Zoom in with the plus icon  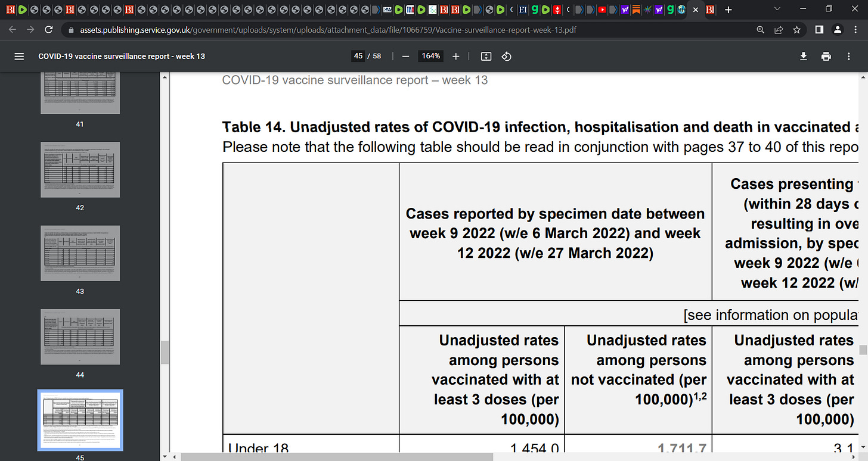point(456,56)
